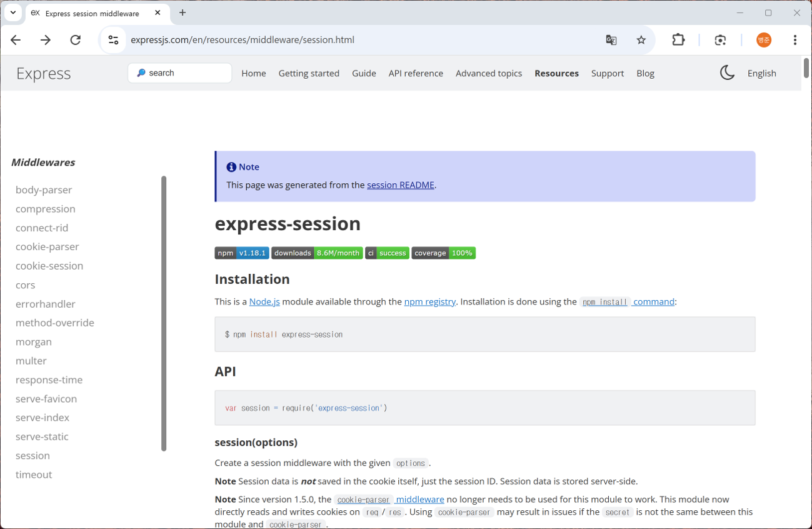Click the address bar URL
This screenshot has height=529, width=812.
[x=243, y=40]
